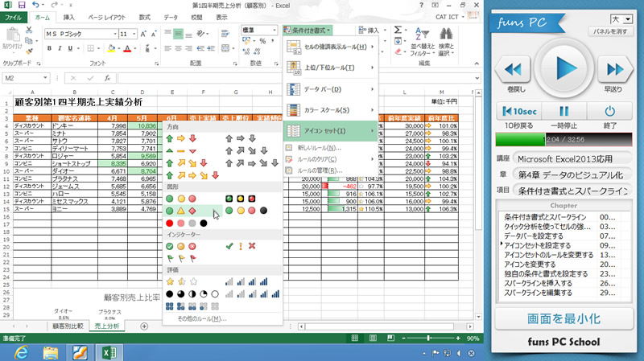
Task: Select the three traffic lights unrimmed set
Action: [x=180, y=199]
